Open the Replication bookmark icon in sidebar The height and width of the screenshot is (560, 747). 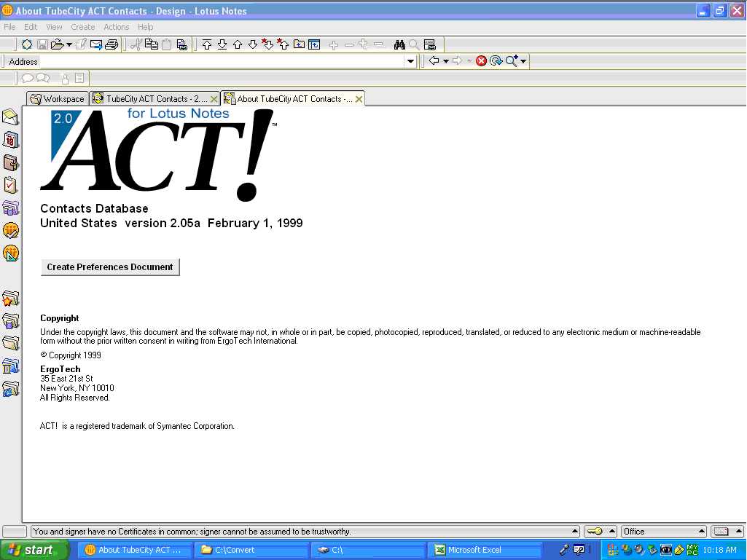point(10,208)
